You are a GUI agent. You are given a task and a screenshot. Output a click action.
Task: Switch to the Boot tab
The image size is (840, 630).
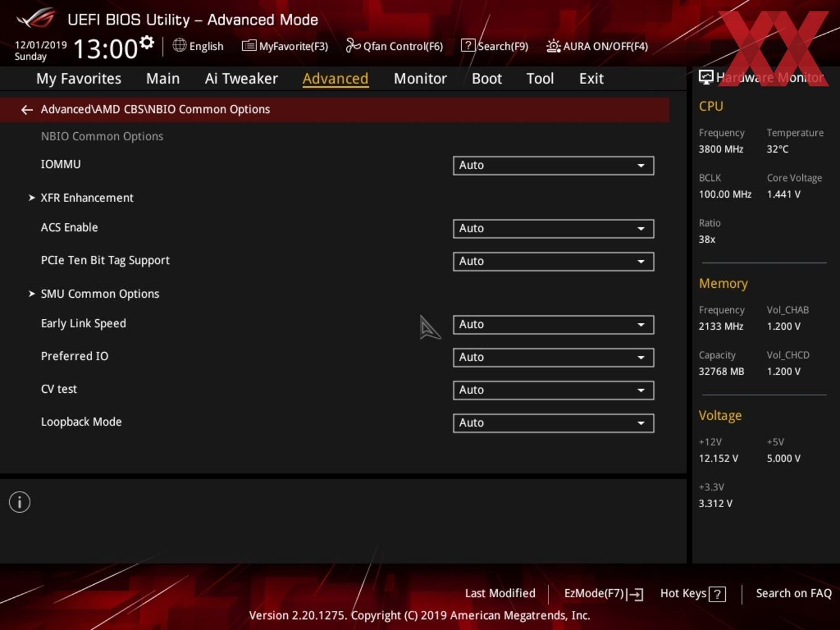[x=487, y=78]
